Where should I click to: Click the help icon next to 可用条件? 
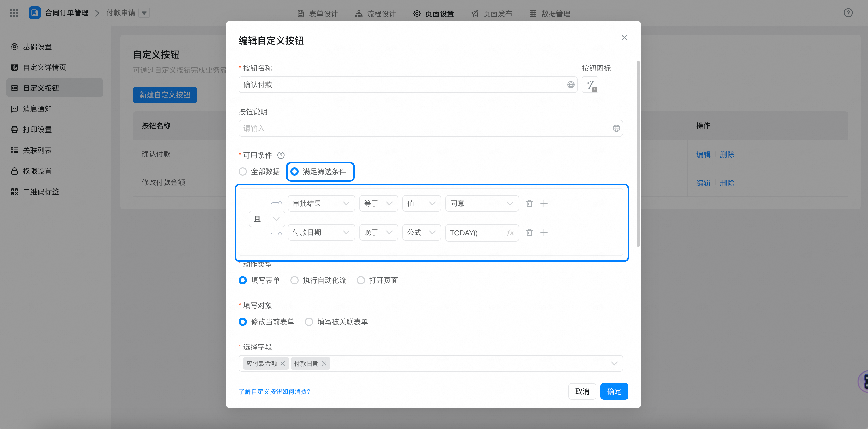pyautogui.click(x=281, y=155)
